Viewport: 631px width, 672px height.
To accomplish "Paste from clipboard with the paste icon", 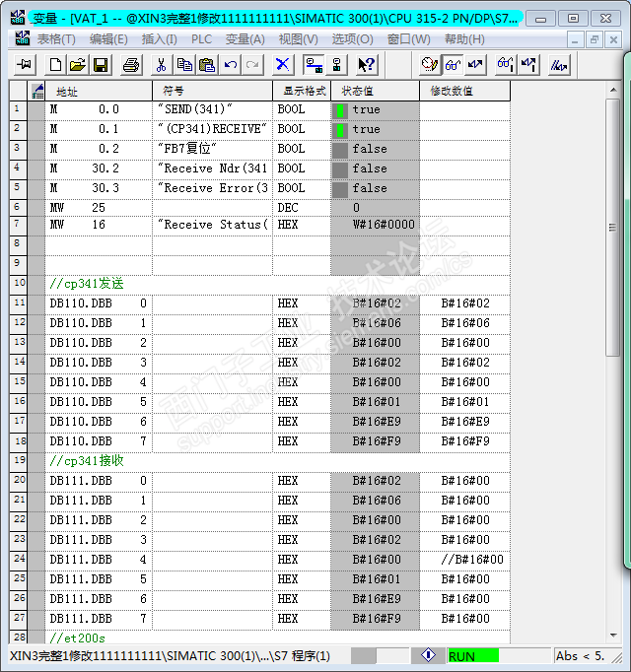I will (207, 65).
